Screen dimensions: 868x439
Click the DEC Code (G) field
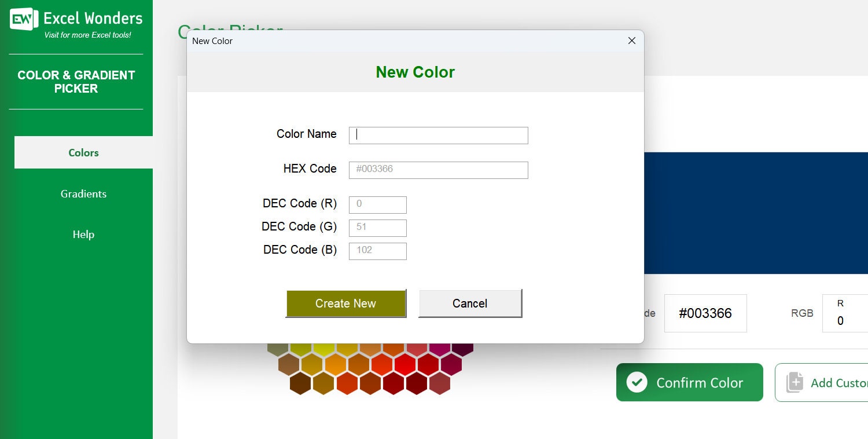(377, 228)
